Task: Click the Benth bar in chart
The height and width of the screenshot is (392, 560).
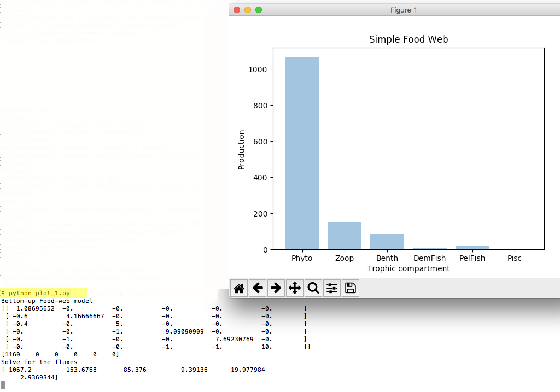Action: [387, 242]
